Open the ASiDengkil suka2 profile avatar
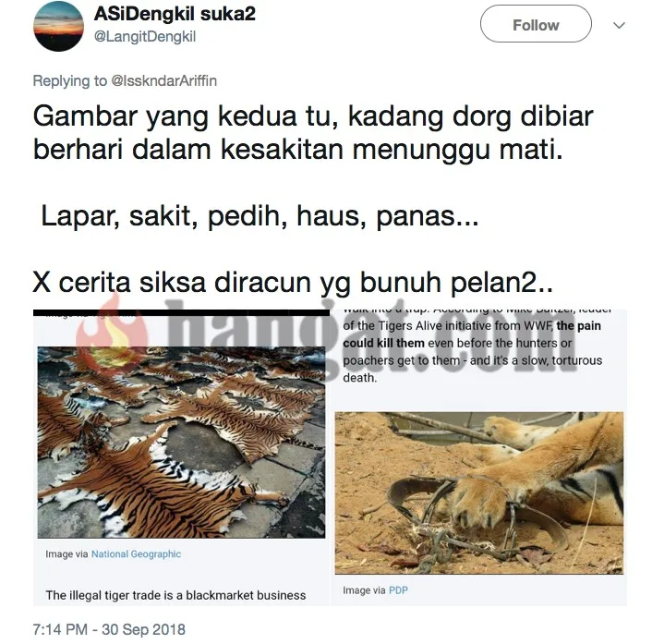The height and width of the screenshot is (644, 664). (58, 26)
